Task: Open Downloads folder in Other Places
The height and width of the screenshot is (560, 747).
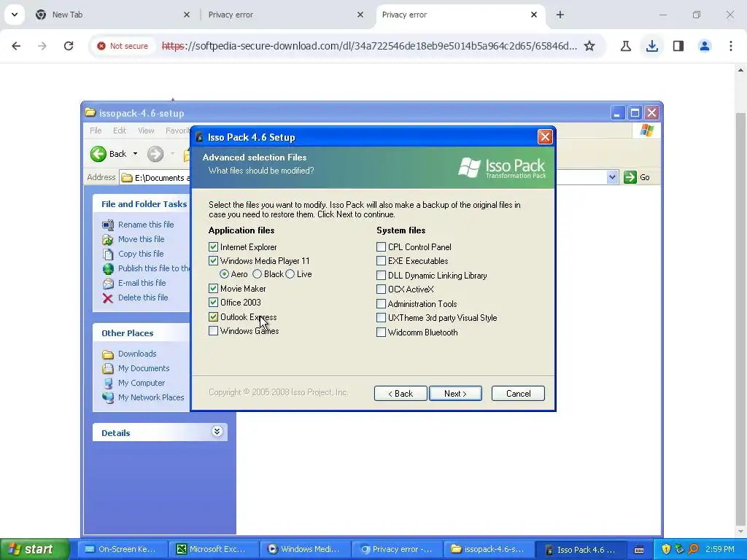Action: coord(137,354)
